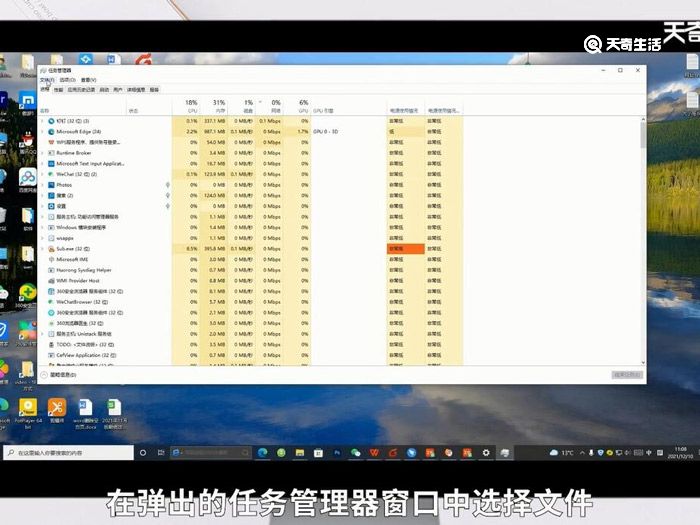Click the WeChatBrowser process icon
Screen dimensions: 700x525
[51, 302]
